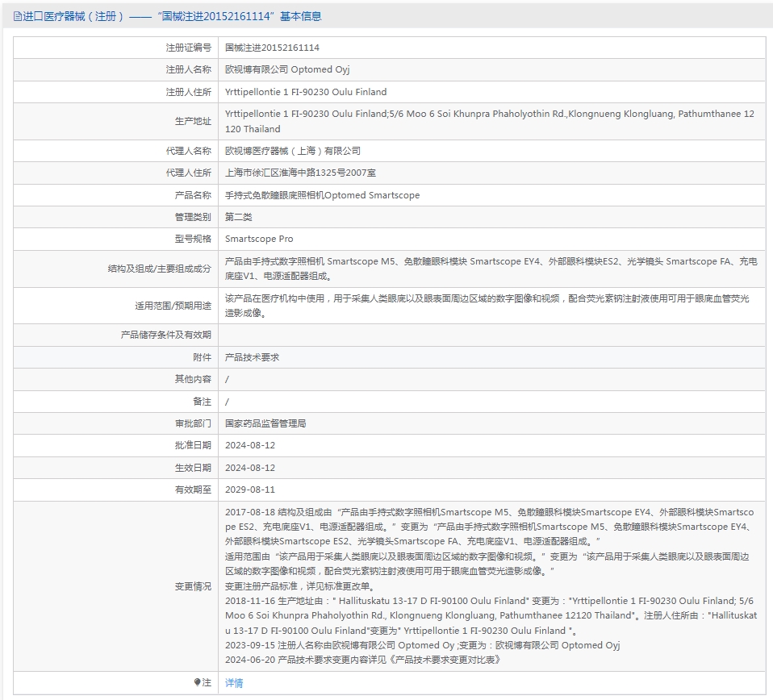The width and height of the screenshot is (773, 700).
Task: Click the document icon in the page header
Action: (x=17, y=17)
